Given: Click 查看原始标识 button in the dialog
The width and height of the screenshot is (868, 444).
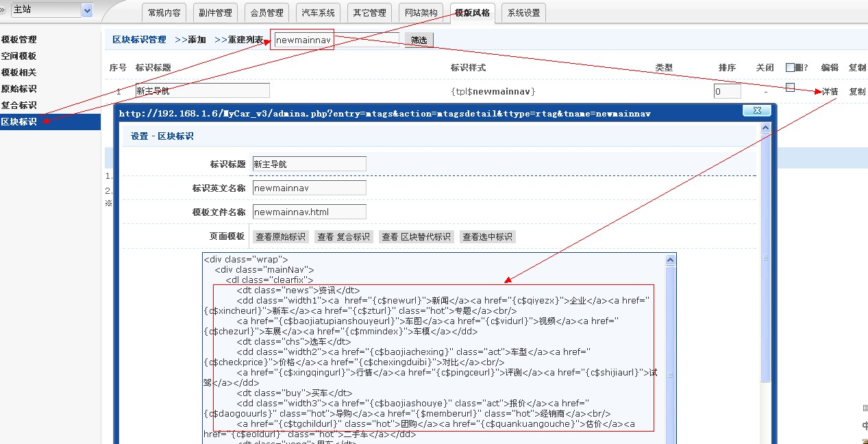Looking at the screenshot, I should (280, 237).
